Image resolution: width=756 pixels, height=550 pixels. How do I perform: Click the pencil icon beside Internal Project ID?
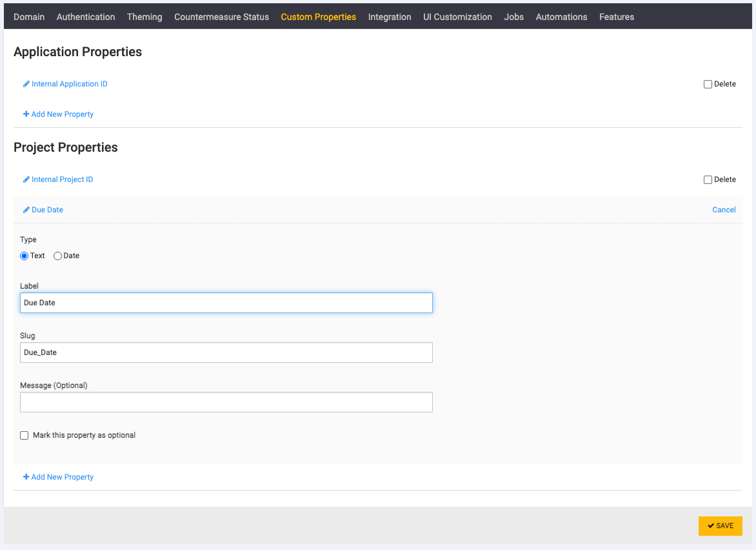tap(26, 179)
